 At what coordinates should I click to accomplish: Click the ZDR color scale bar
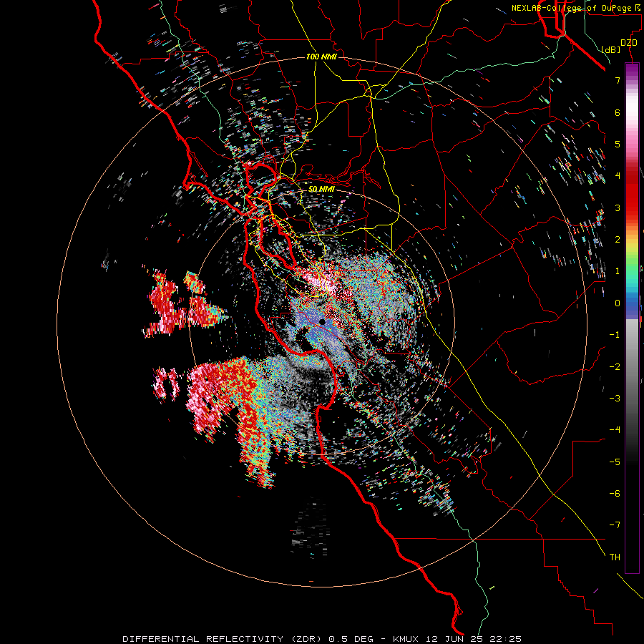[x=632, y=318]
